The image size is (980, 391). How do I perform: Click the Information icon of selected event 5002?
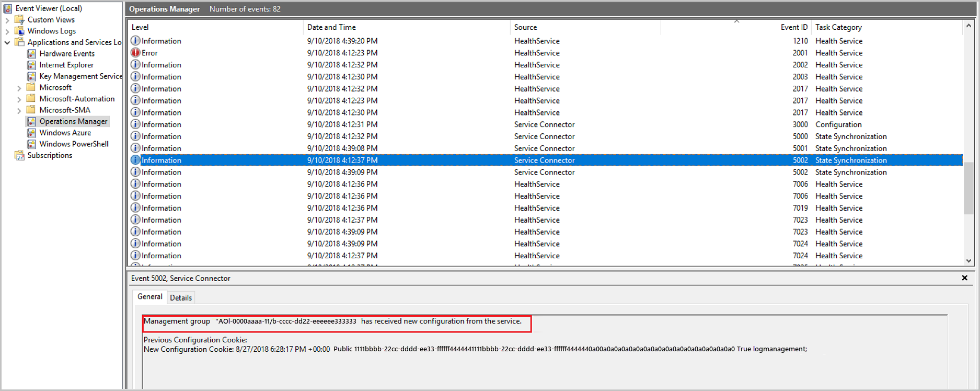pos(135,160)
